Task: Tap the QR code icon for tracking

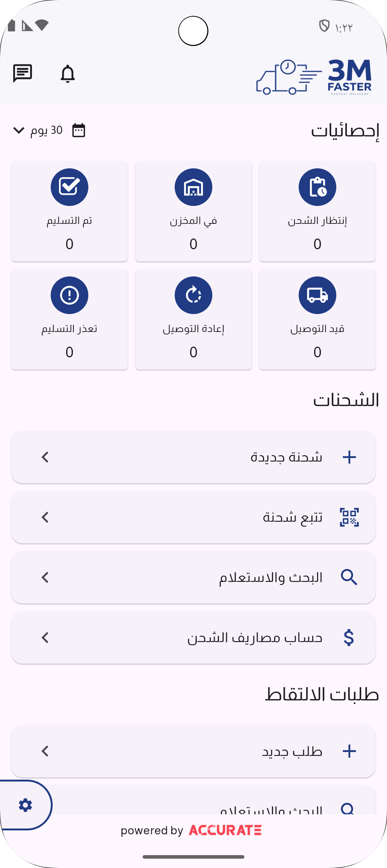Action: point(349,517)
